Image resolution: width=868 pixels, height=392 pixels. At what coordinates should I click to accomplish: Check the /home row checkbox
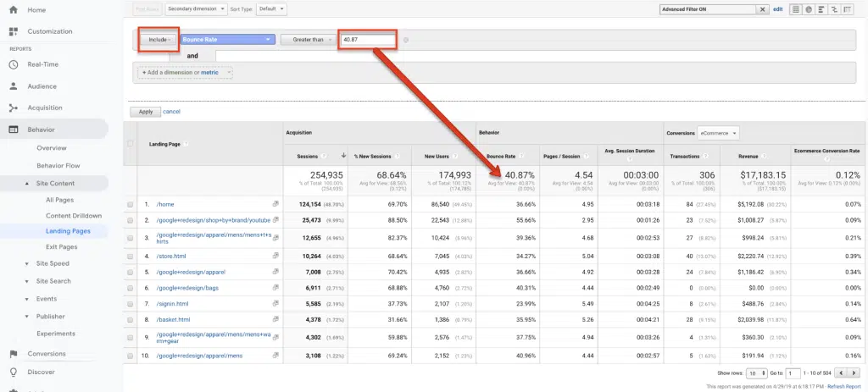coord(130,204)
